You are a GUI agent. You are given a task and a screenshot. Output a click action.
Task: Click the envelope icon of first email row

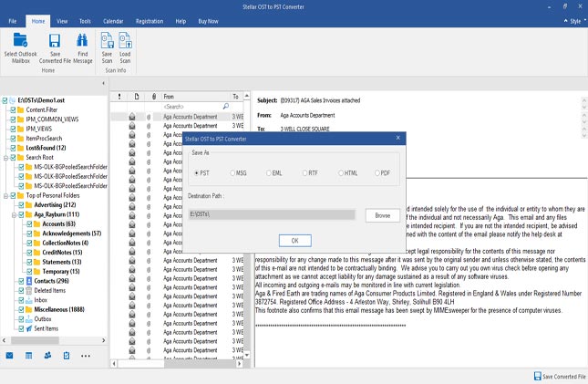tap(132, 117)
